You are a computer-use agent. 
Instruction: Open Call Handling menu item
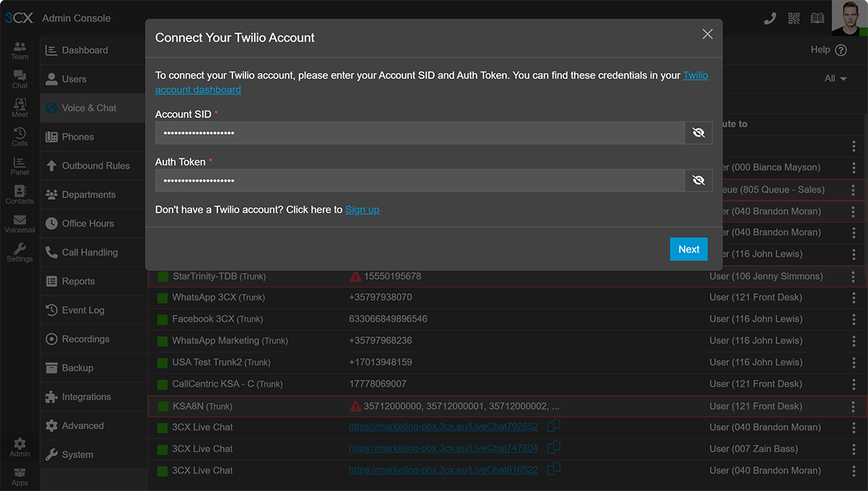(x=93, y=253)
